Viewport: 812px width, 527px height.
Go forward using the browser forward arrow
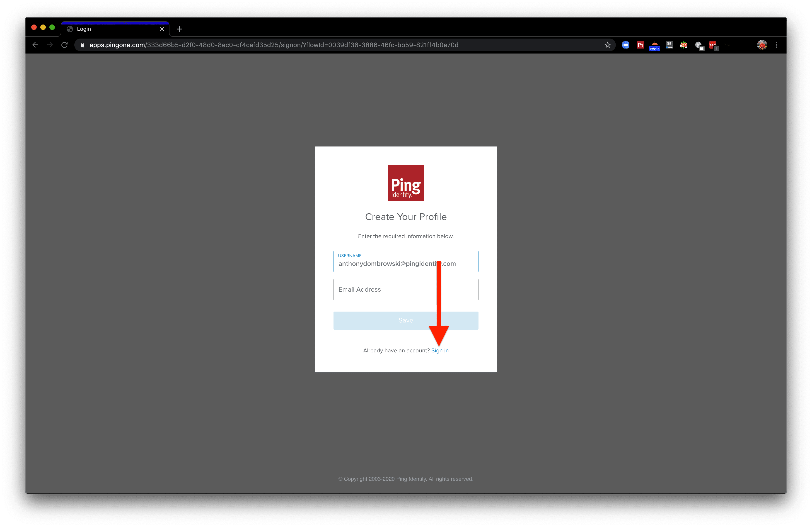[x=50, y=45]
